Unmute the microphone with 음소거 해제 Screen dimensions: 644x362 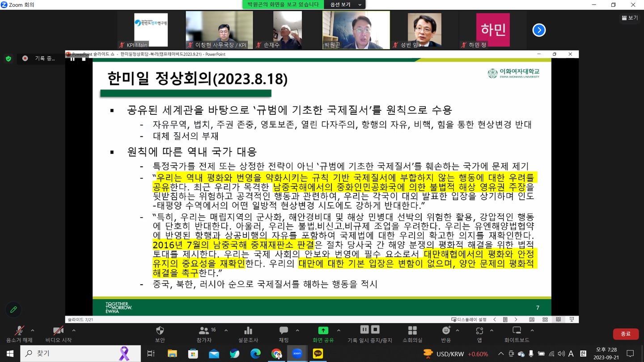pos(19,333)
